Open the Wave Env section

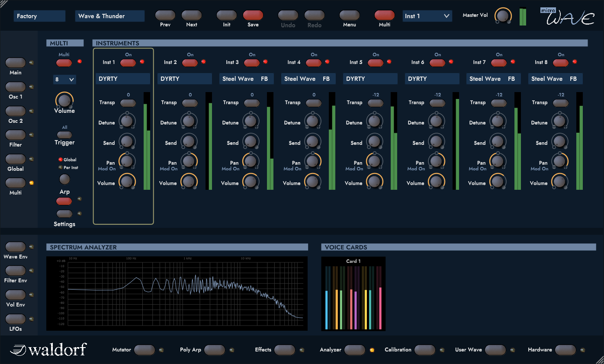16,247
